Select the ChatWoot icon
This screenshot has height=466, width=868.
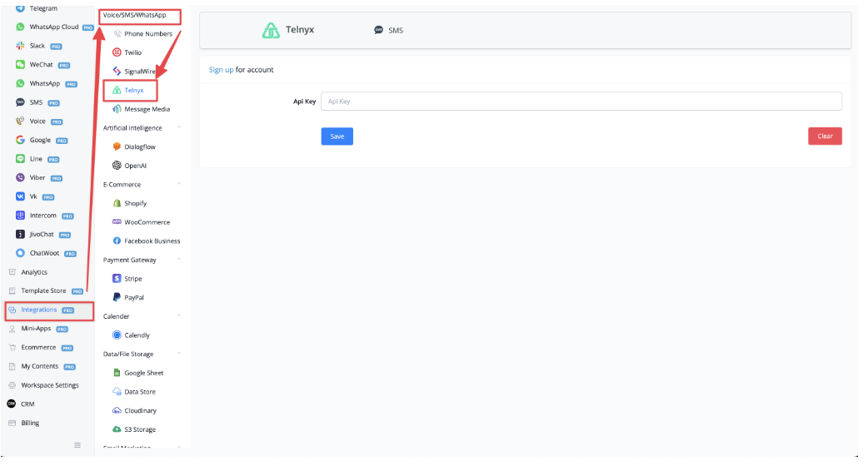point(21,253)
